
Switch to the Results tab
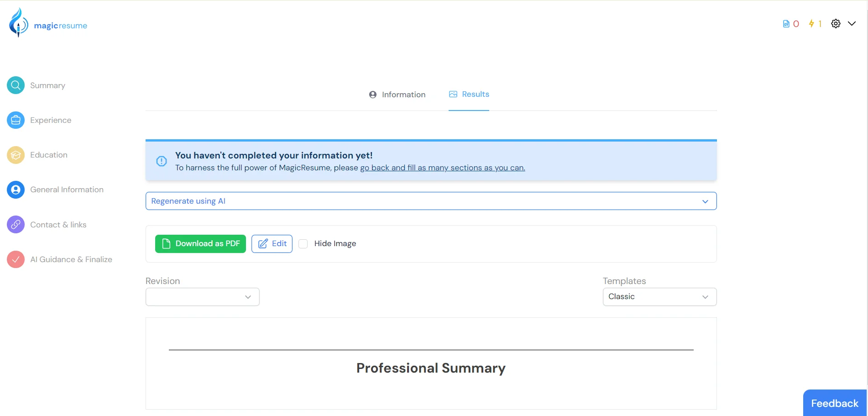click(469, 94)
